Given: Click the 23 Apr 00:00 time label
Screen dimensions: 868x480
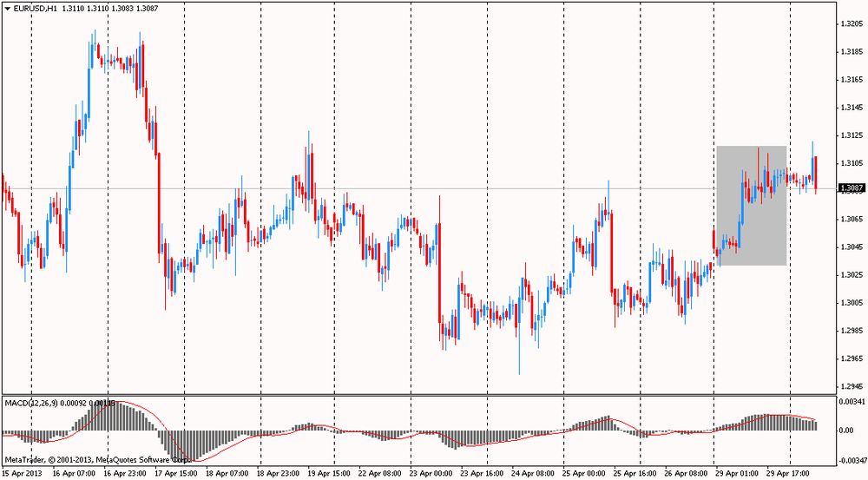Looking at the screenshot, I should [x=431, y=474].
